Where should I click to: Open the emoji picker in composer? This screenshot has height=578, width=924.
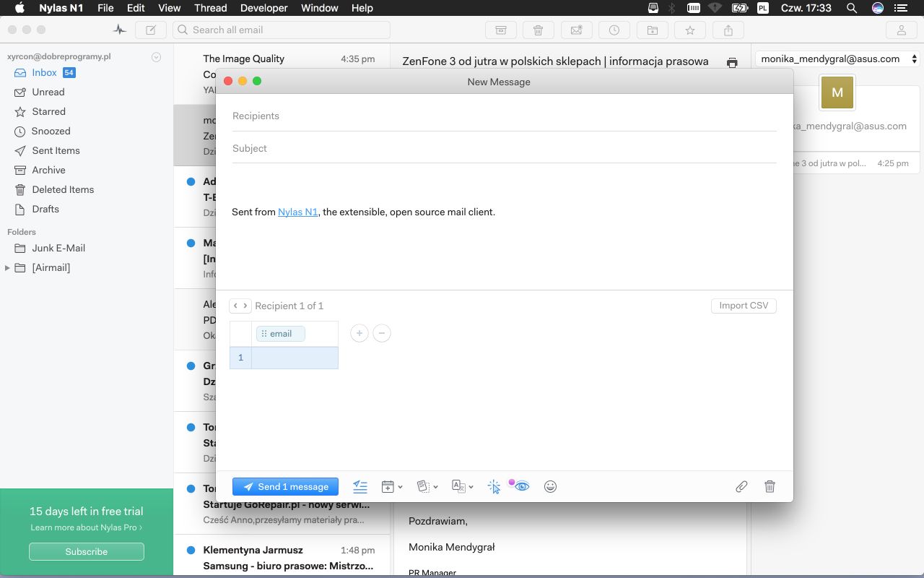[550, 487]
